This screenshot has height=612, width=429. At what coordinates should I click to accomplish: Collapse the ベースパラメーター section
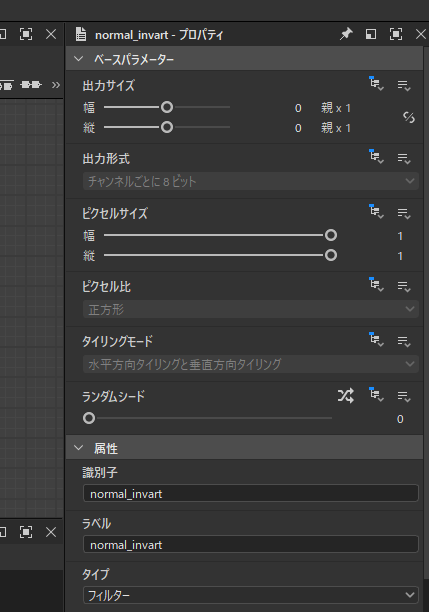(78, 59)
